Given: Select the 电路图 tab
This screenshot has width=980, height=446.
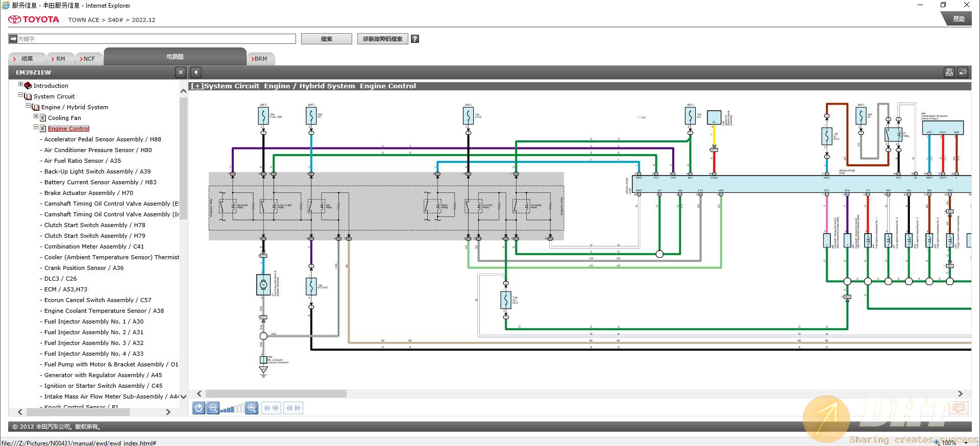Looking at the screenshot, I should [x=175, y=57].
